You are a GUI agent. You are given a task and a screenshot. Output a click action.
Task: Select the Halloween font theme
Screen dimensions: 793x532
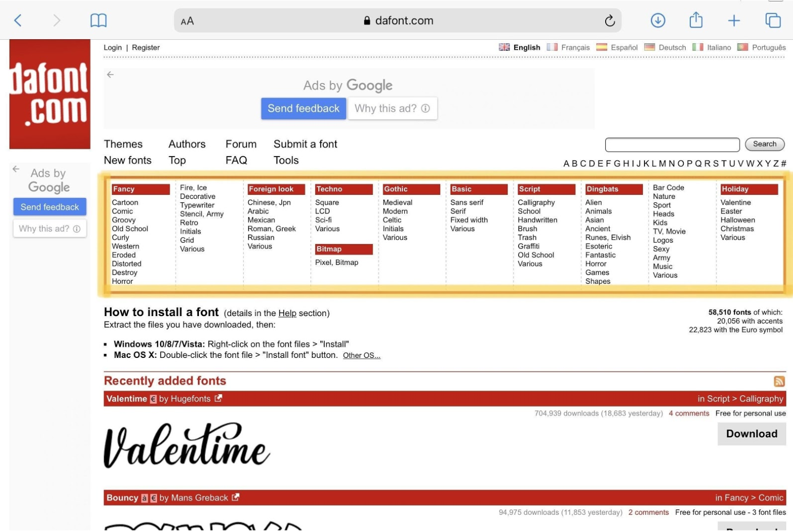click(x=738, y=220)
